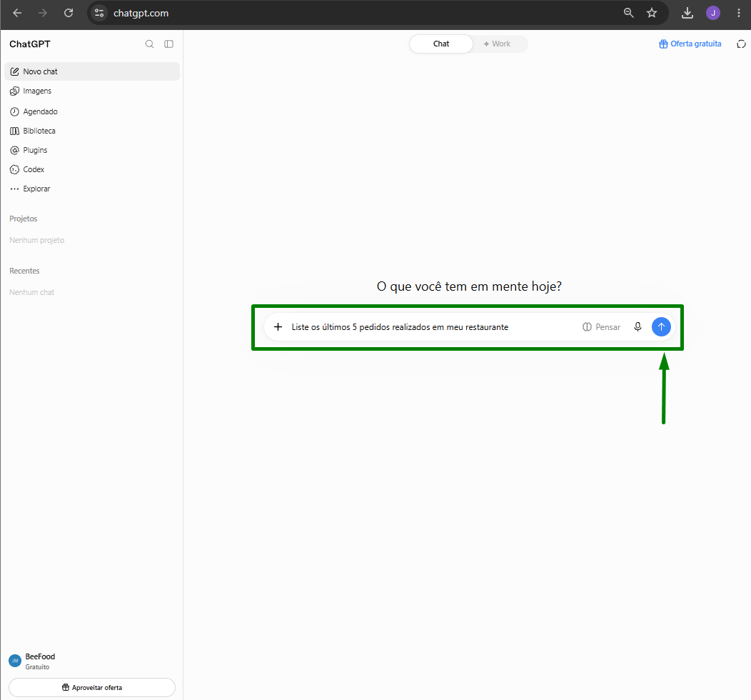Click the Recentes section header
751x700 pixels.
click(24, 271)
